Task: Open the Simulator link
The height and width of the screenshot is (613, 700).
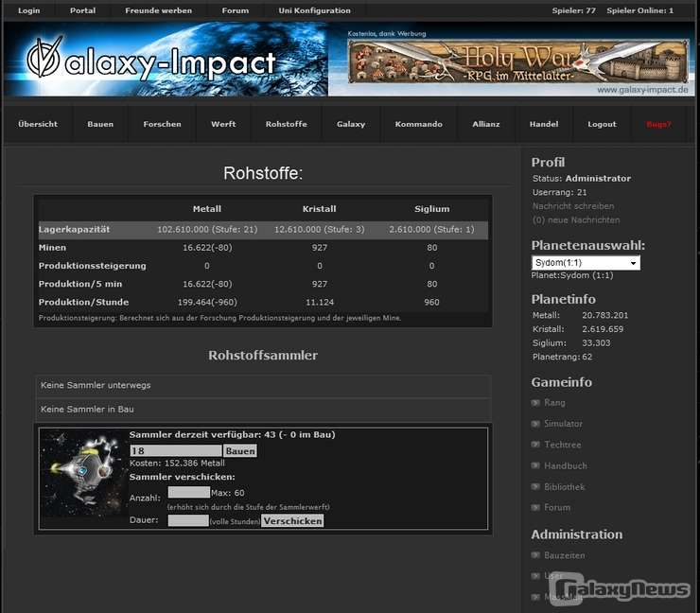Action: [x=563, y=424]
